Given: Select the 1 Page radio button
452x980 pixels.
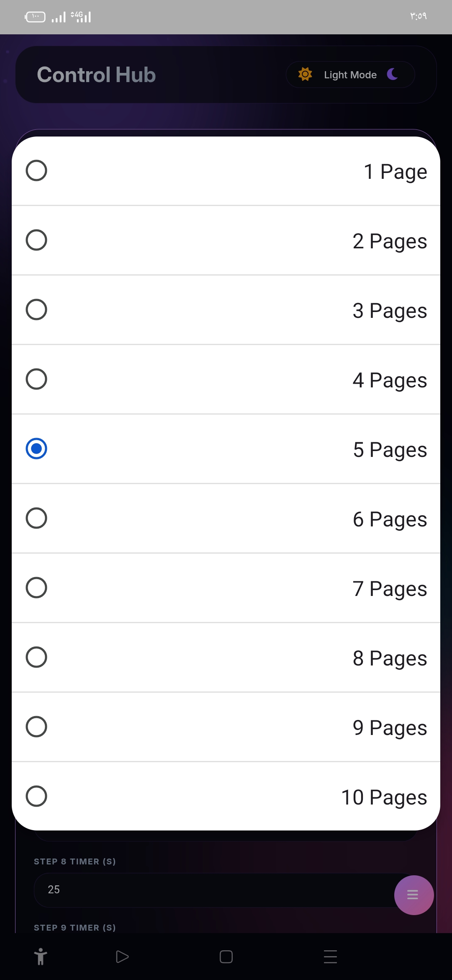Looking at the screenshot, I should pos(36,171).
